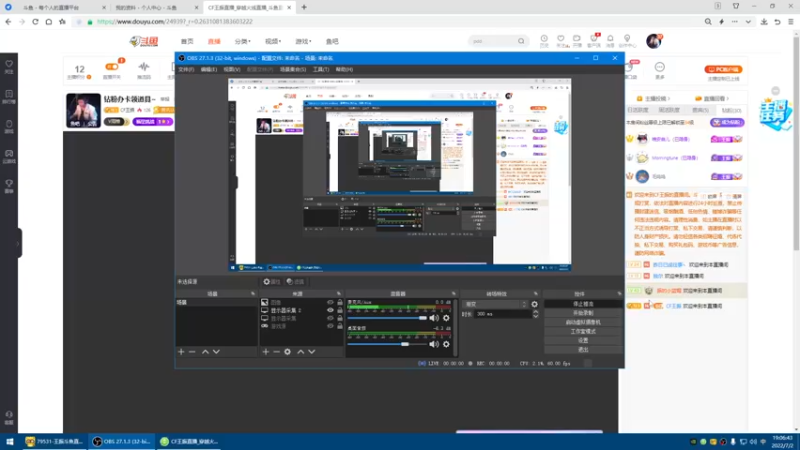Remove the selected scene with the minus icon

click(x=192, y=352)
